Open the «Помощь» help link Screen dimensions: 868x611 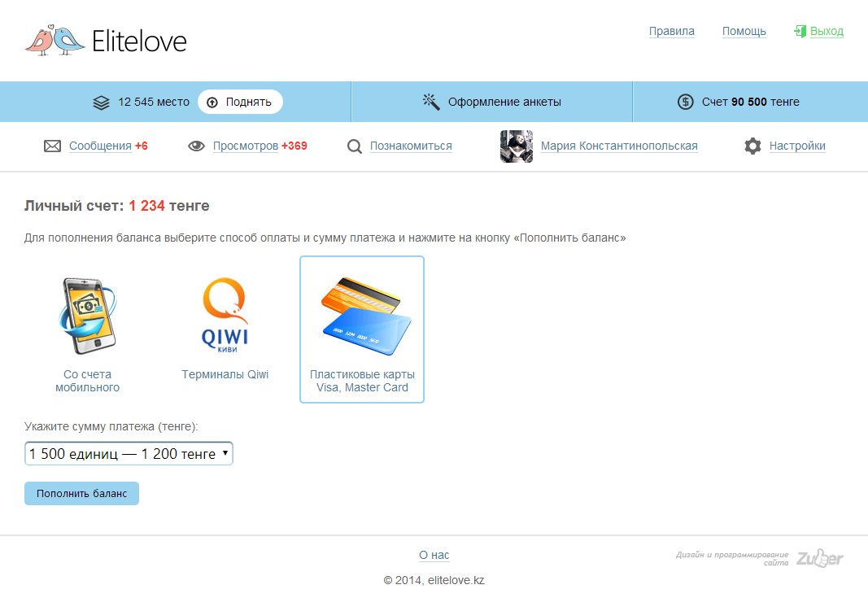[744, 32]
